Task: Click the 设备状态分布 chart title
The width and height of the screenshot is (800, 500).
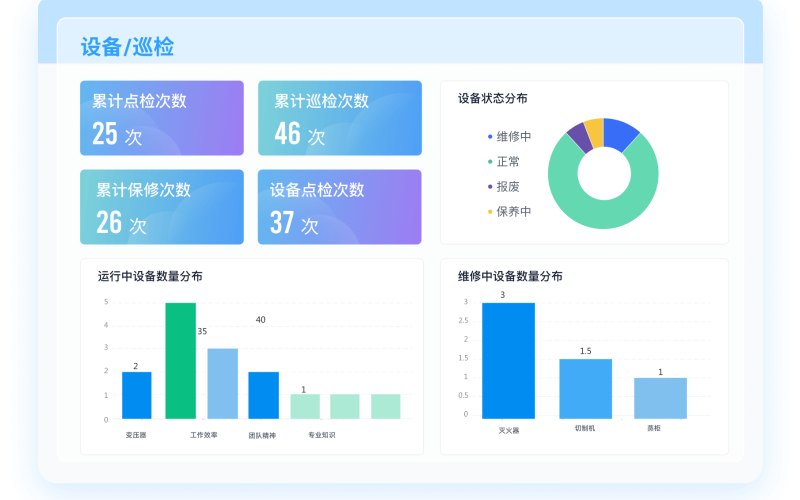Action: pos(492,98)
